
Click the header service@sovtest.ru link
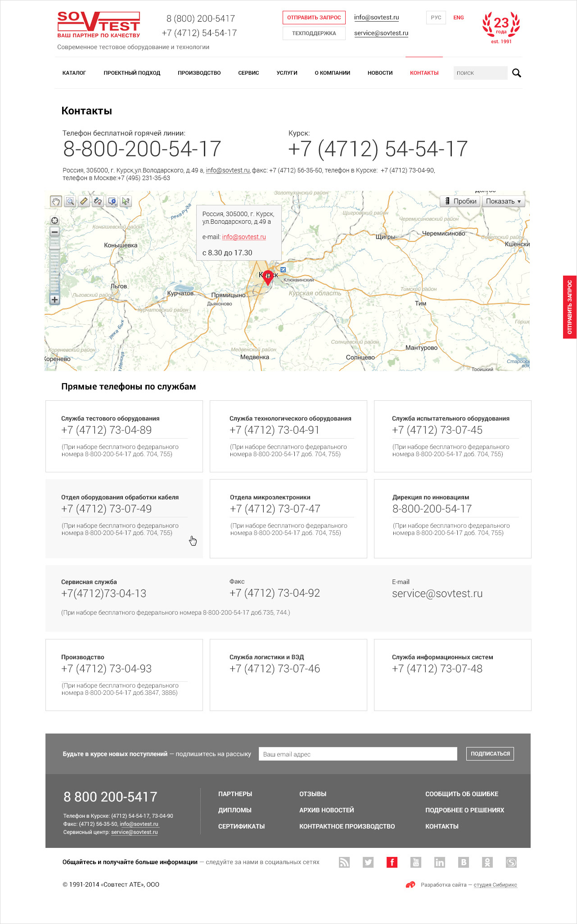(381, 33)
